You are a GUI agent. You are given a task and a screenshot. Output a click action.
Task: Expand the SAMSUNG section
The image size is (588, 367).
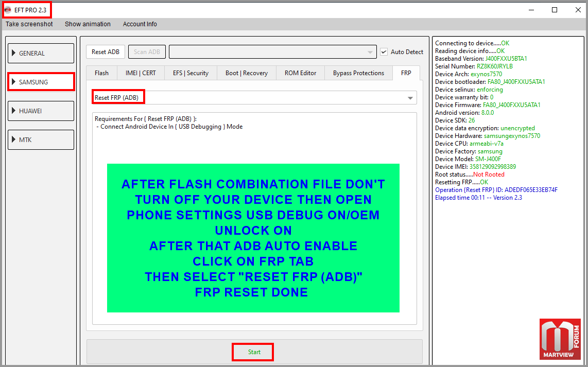[x=41, y=82]
